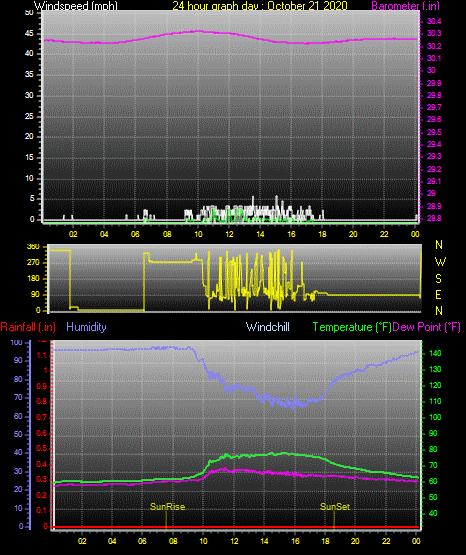Click hour label 14 under the windspeed chart
This screenshot has width=466, height=555.
[260, 234]
